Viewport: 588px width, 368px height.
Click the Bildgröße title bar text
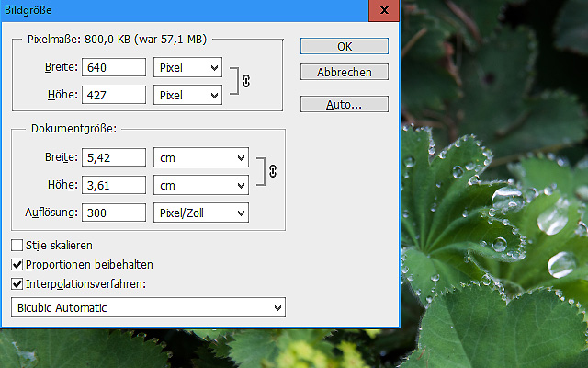coord(28,10)
